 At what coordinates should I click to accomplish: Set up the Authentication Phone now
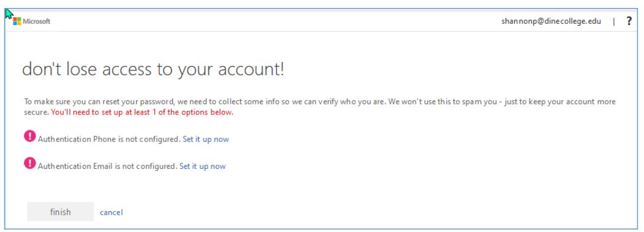pyautogui.click(x=206, y=139)
